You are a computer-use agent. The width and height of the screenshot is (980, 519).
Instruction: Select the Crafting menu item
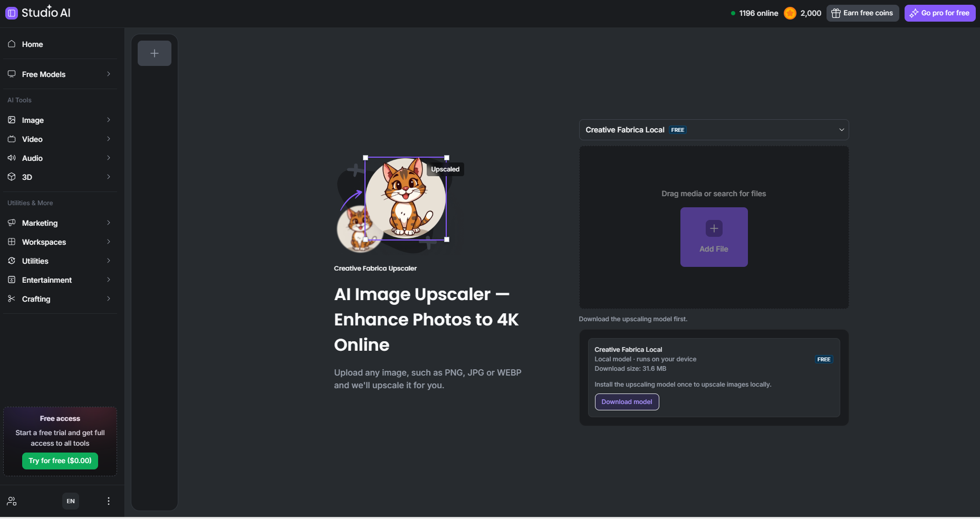coord(60,299)
